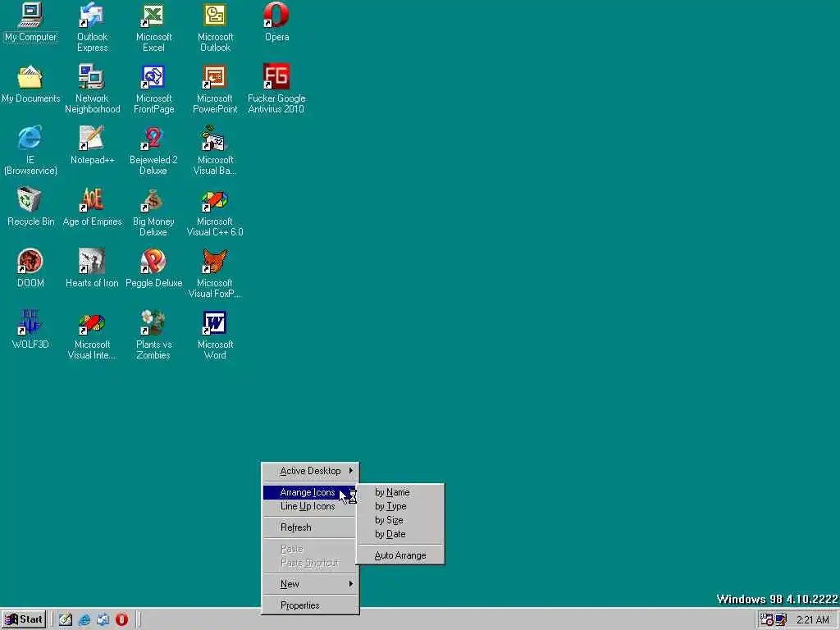Launch Outlook Express from Quick Launch bar
Viewport: 840px width, 630px height.
[103, 619]
